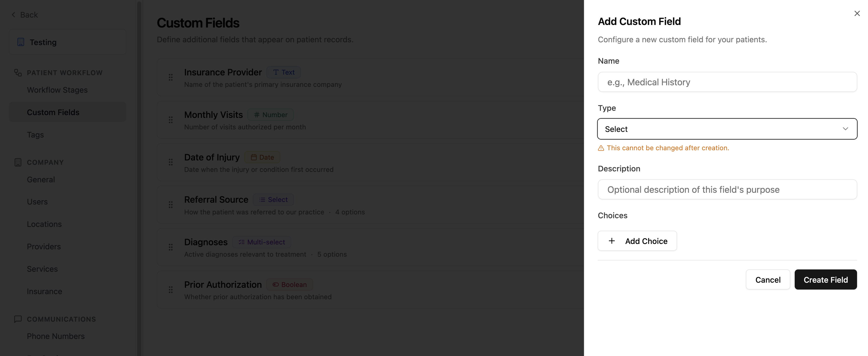The width and height of the screenshot is (868, 356).
Task: Click drag handle of Referral Source row
Action: 171,205
